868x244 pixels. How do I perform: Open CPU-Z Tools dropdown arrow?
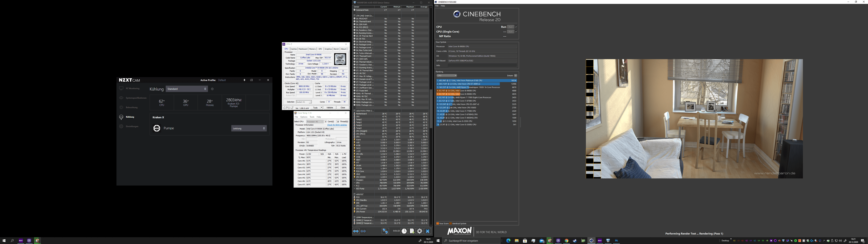321,107
